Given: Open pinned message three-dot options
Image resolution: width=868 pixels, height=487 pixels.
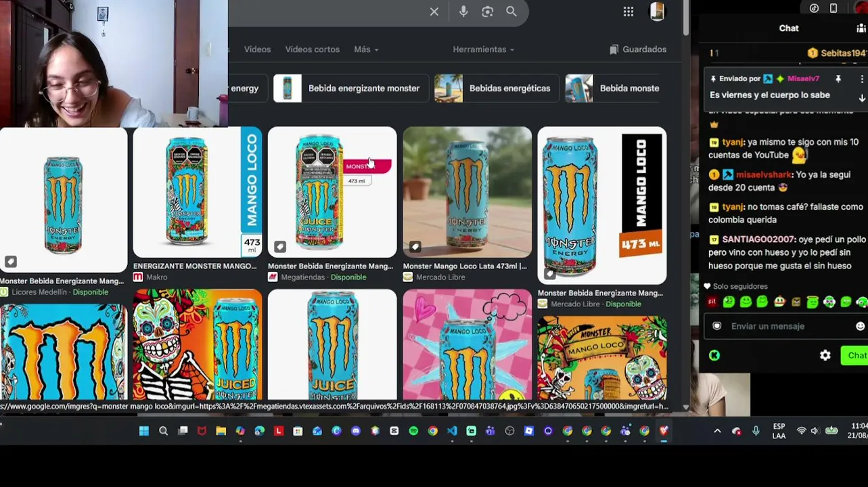Looking at the screenshot, I should (x=862, y=79).
